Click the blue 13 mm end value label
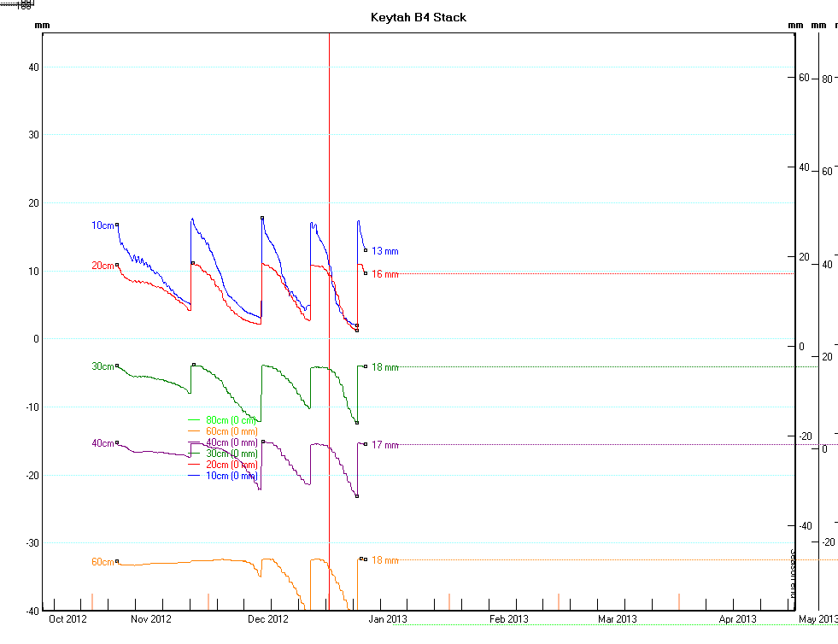This screenshot has width=838, height=644. point(384,252)
